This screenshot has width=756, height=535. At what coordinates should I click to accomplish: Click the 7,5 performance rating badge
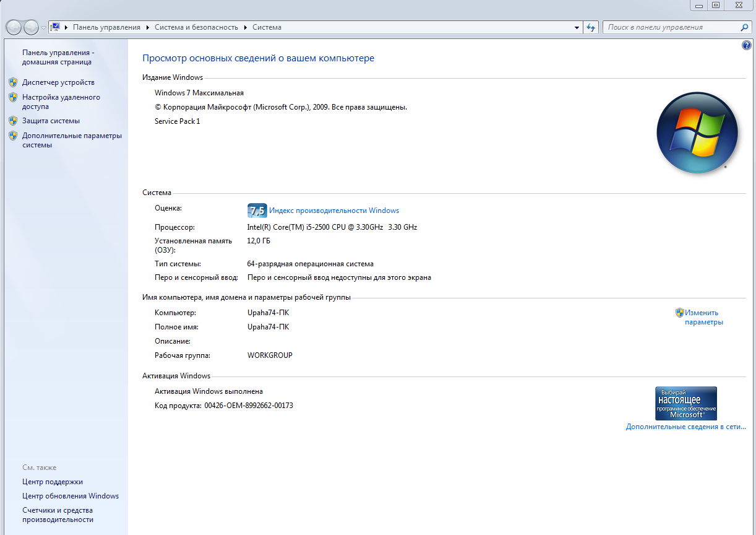pos(257,211)
